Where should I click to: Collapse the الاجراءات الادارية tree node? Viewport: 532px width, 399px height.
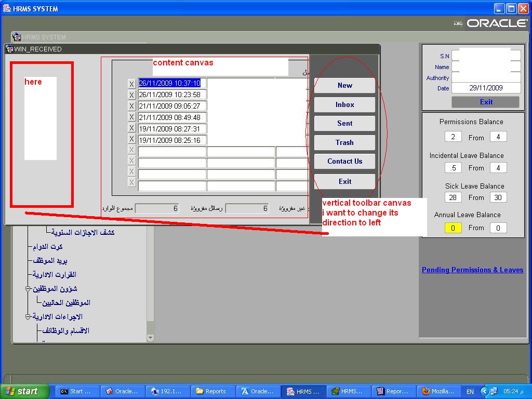[28, 316]
